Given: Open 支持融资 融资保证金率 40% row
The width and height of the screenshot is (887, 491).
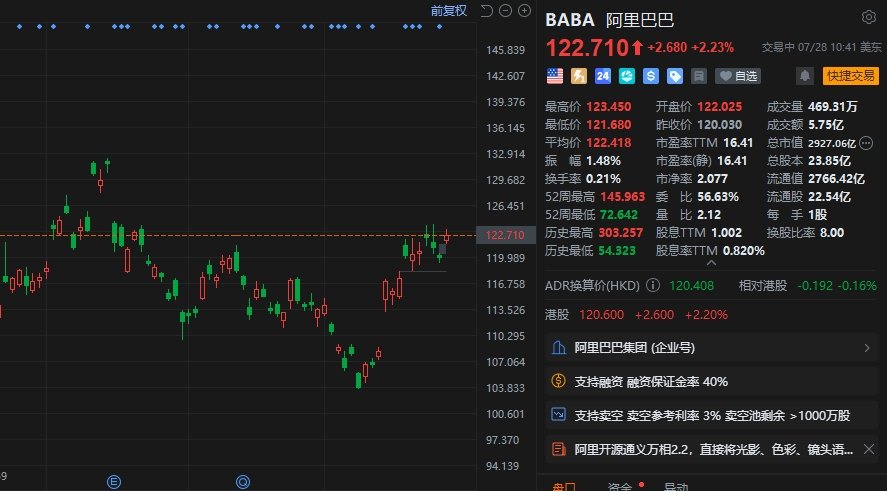Looking at the screenshot, I should pos(712,382).
